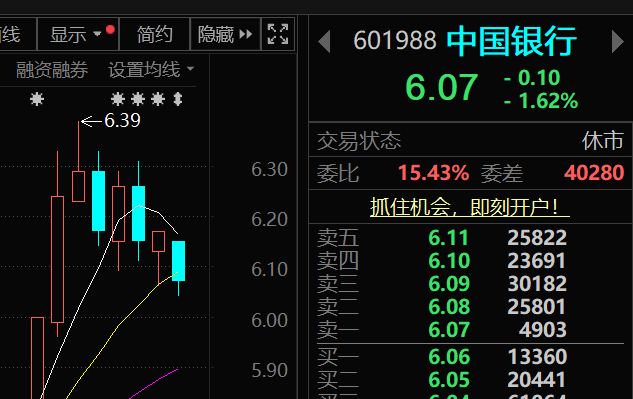Click the 6.10 price axis label
This screenshot has height=399, width=633.
269,269
